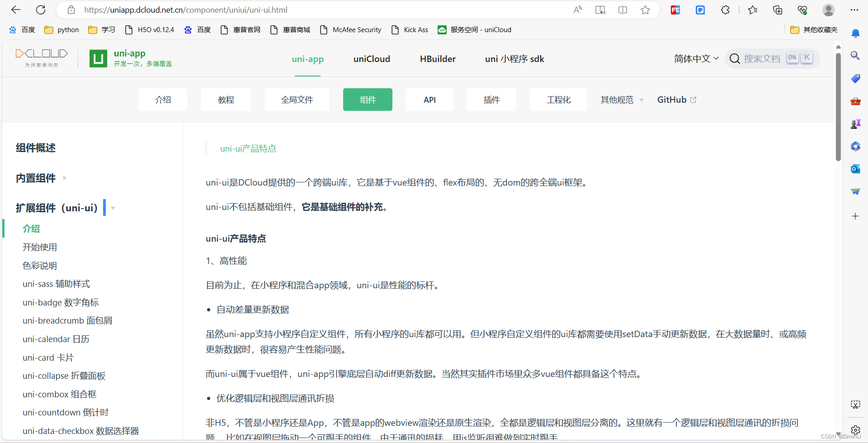Open browser settings and more menu

tap(854, 10)
